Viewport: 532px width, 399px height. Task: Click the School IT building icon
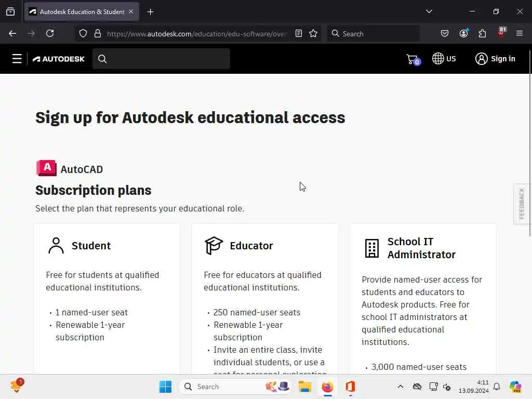pyautogui.click(x=371, y=248)
